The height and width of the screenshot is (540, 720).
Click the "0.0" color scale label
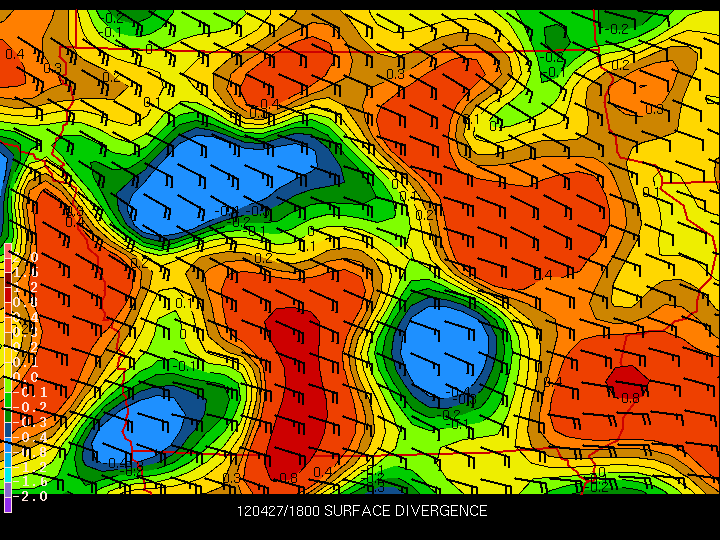26,377
